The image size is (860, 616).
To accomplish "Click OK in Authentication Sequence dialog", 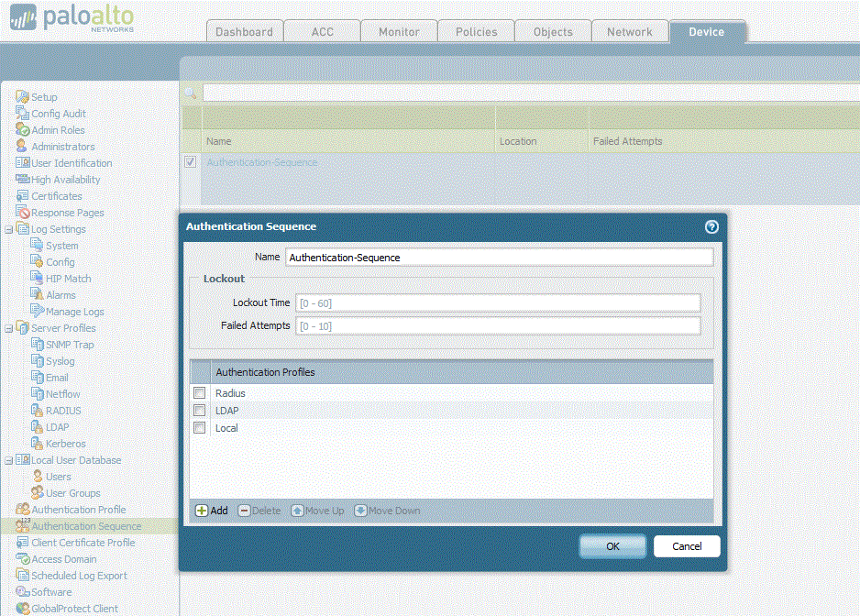I will point(612,546).
